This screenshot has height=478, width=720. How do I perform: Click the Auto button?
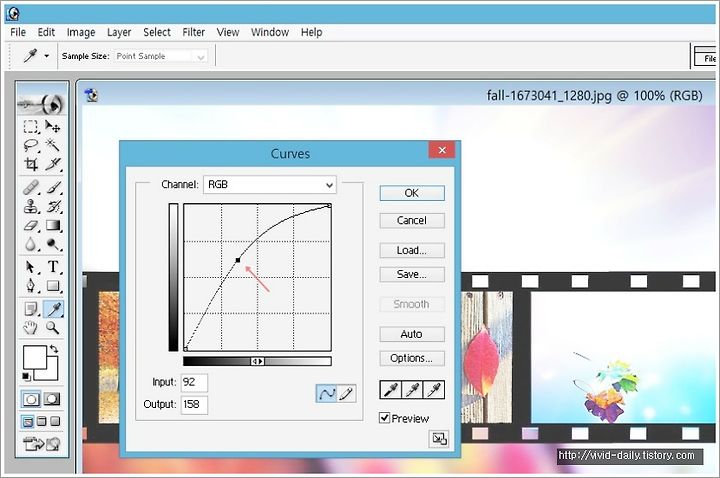click(412, 334)
